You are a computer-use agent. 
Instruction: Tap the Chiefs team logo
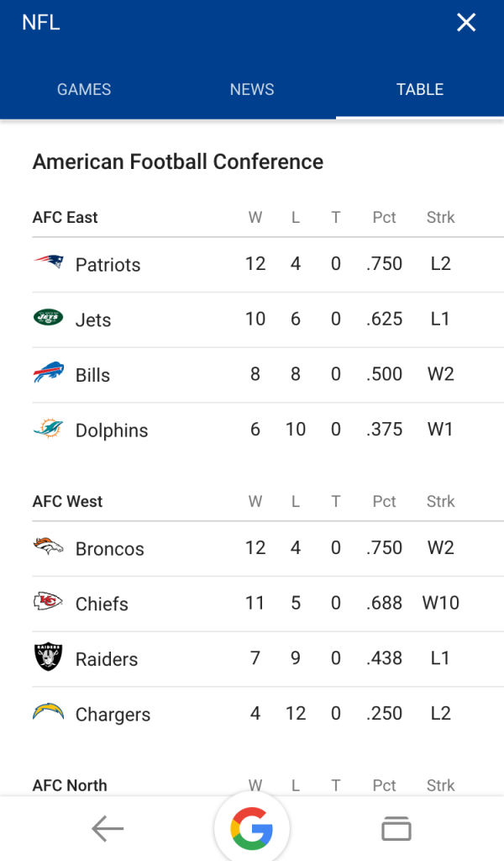click(48, 602)
